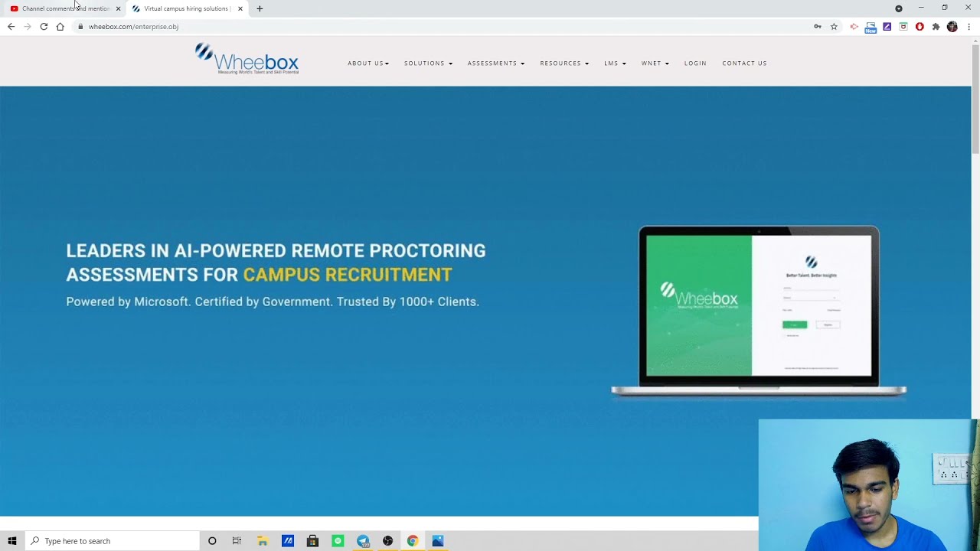Click the Type here to search box
This screenshot has height=551, width=980.
click(113, 541)
